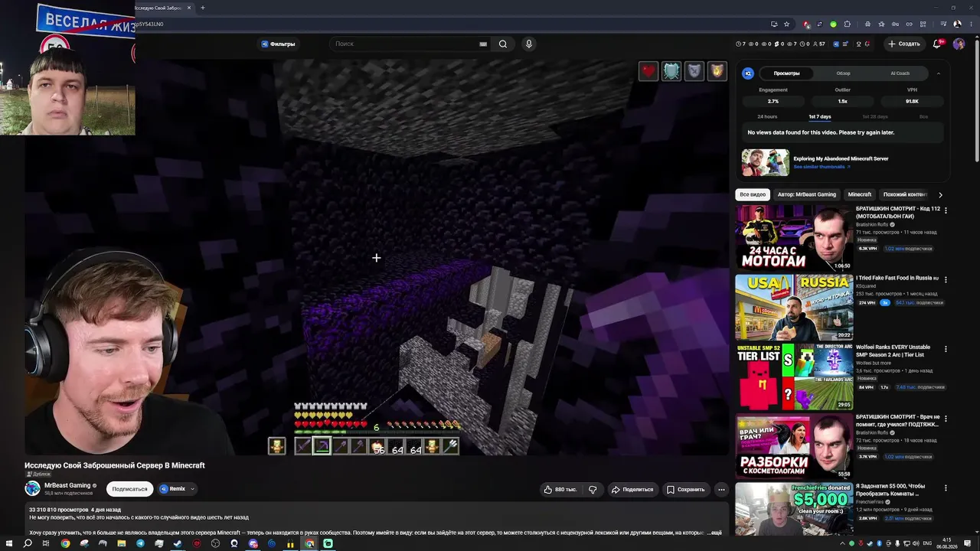
Task: Select the 1st 7 days range
Action: (x=820, y=116)
